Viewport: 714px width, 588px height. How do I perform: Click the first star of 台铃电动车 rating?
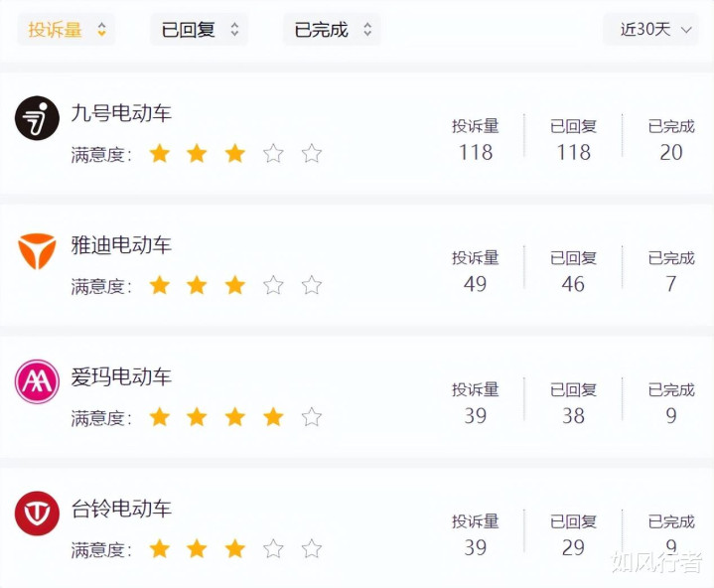pyautogui.click(x=159, y=549)
